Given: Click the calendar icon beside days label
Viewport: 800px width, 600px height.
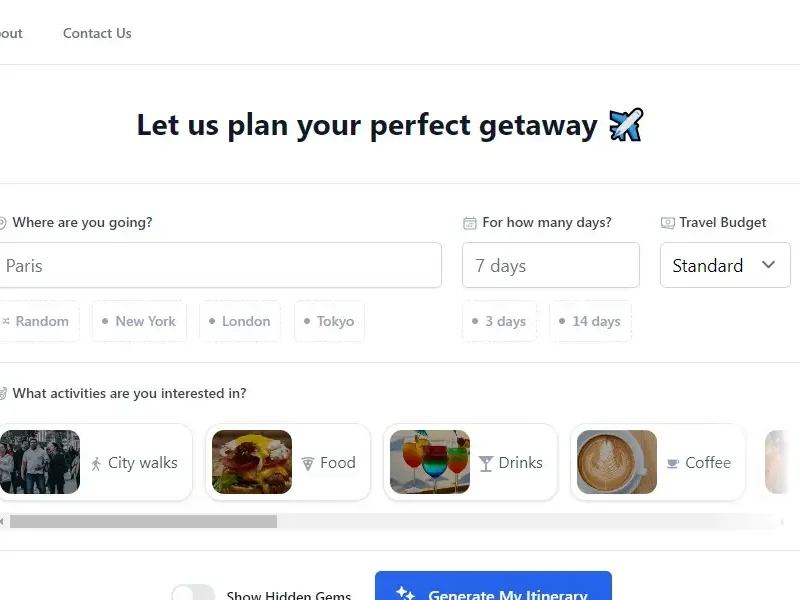Looking at the screenshot, I should point(470,223).
